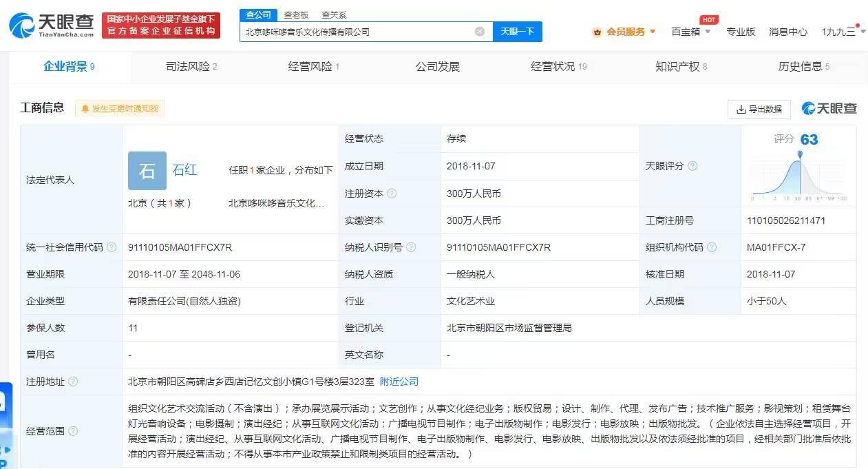The width and height of the screenshot is (868, 469).
Task: Click the 石 avatar of the legal representative
Action: (147, 171)
